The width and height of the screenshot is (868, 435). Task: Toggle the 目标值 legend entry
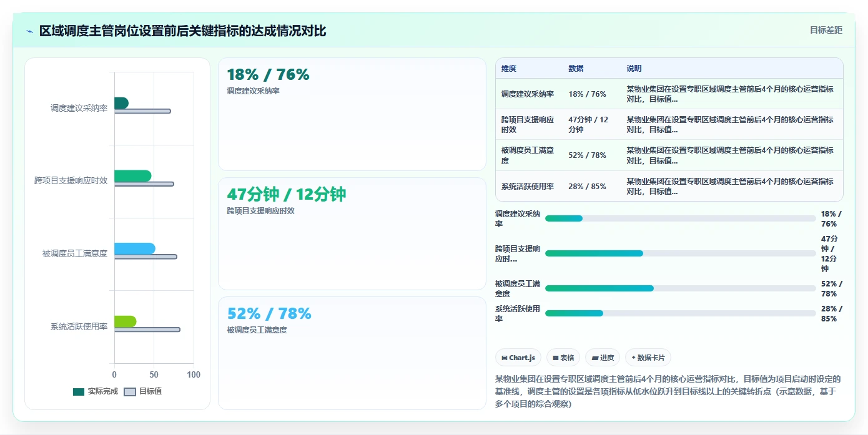pyautogui.click(x=142, y=391)
